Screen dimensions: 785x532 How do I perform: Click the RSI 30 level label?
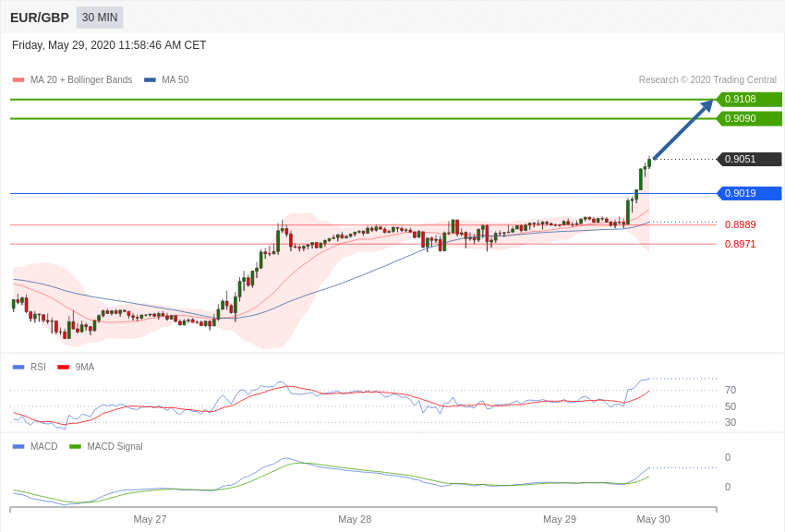[x=731, y=422]
